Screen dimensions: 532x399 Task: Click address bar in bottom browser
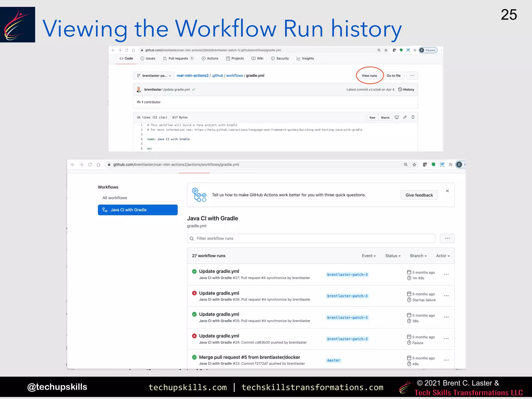click(261, 164)
